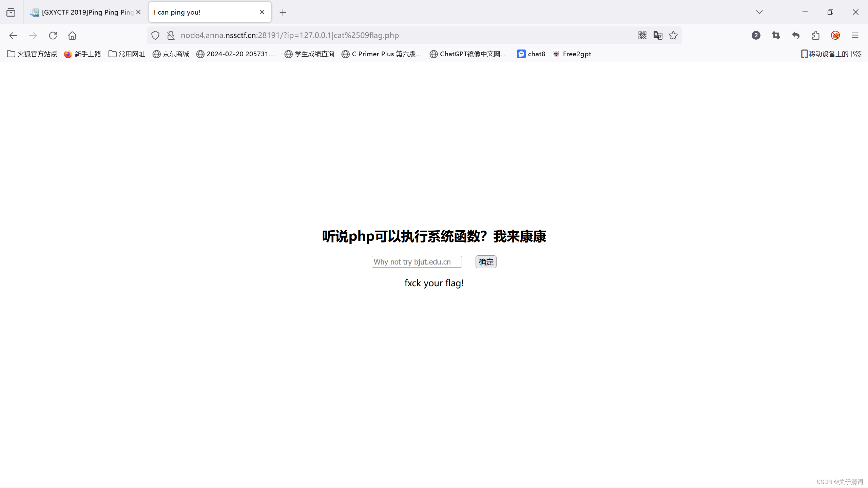This screenshot has width=868, height=488.
Task: Open the extensions puzzle icon
Action: (x=815, y=35)
